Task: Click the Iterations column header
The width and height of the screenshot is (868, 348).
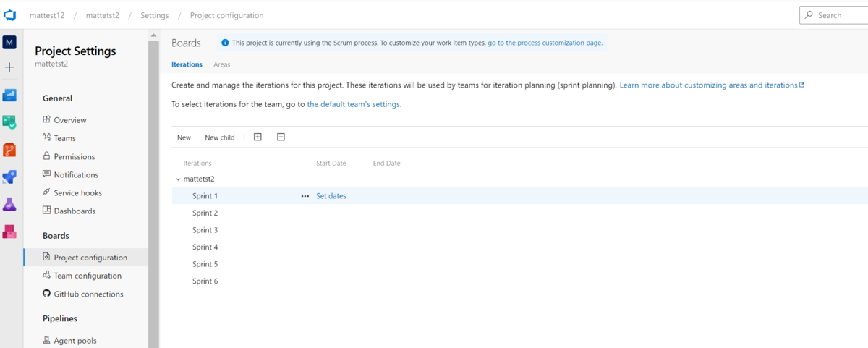Action: (x=197, y=164)
